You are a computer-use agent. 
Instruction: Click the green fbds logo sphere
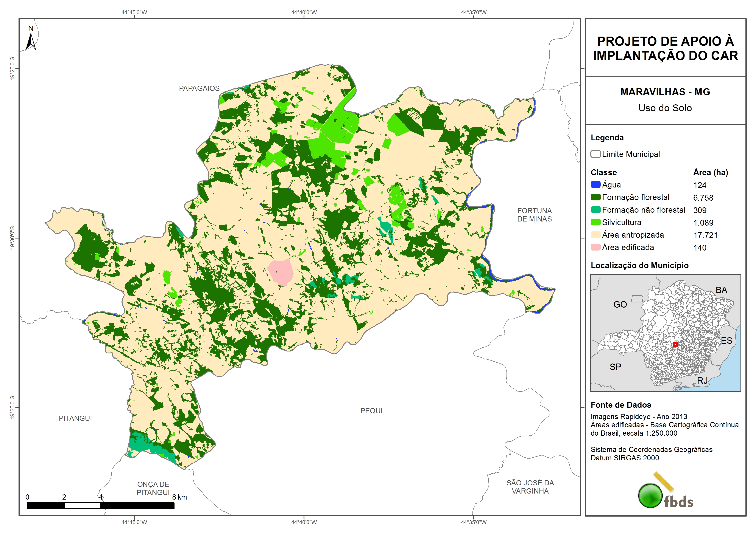[x=650, y=495]
